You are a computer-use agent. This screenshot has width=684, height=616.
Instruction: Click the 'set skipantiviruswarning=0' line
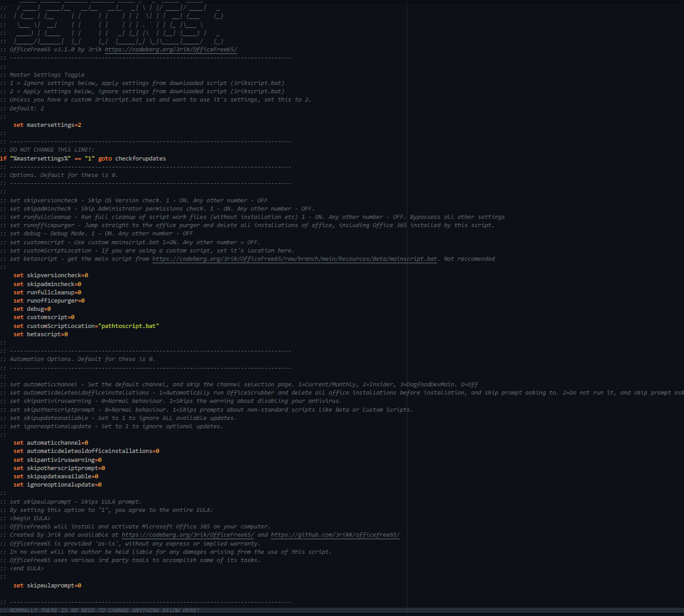(x=58, y=460)
